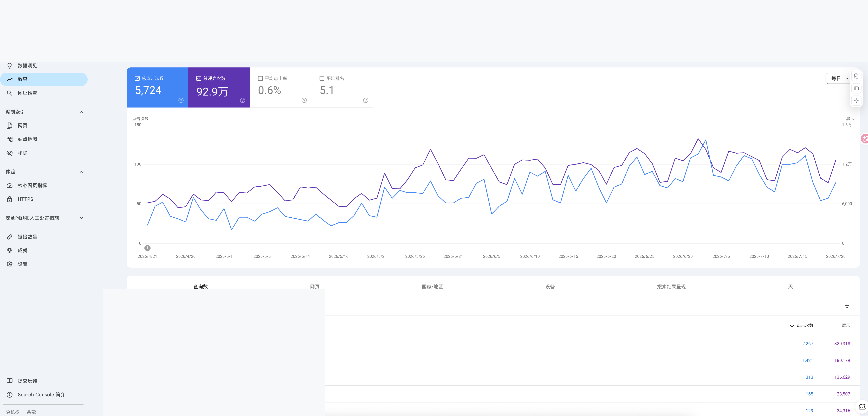
Task: Click the 网址检查 magnifier icon
Action: pyautogui.click(x=9, y=93)
